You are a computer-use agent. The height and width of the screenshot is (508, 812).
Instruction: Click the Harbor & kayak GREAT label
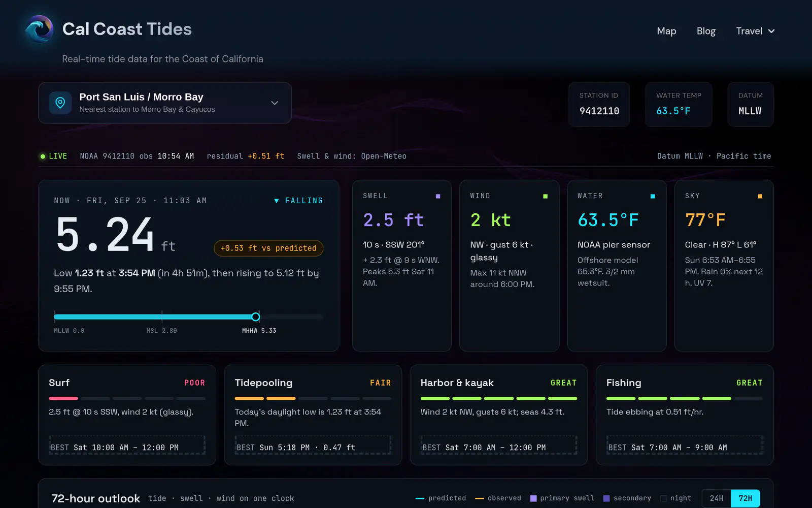click(564, 383)
